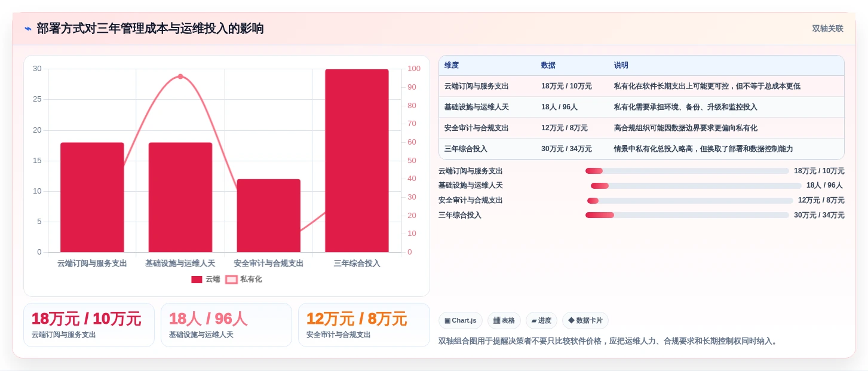Image resolution: width=868 pixels, height=371 pixels.
Task: Click description 私有化需要承担环境、备份、升级和监控投入
Action: (685, 108)
